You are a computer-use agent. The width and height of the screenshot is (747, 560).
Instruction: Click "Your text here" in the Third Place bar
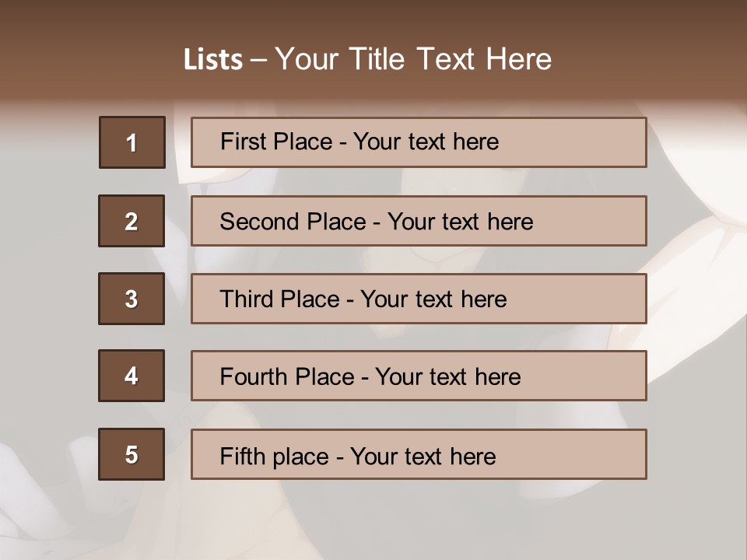(x=433, y=299)
